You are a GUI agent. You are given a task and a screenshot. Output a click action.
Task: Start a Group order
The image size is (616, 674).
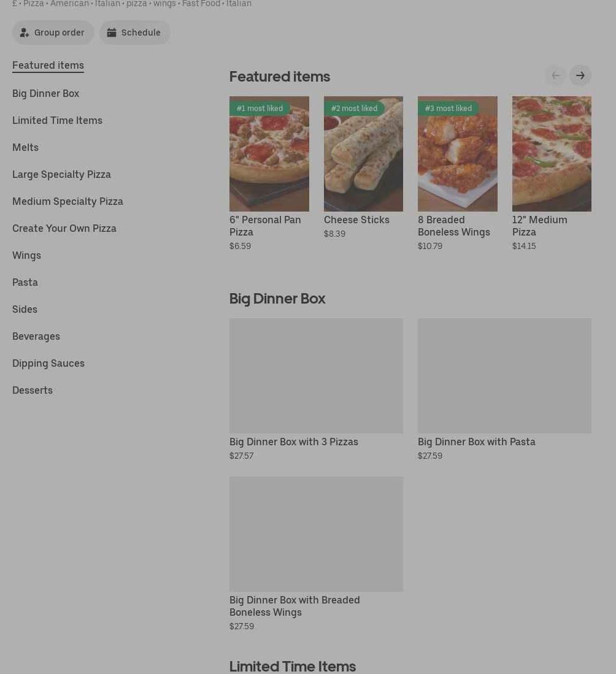click(x=53, y=33)
